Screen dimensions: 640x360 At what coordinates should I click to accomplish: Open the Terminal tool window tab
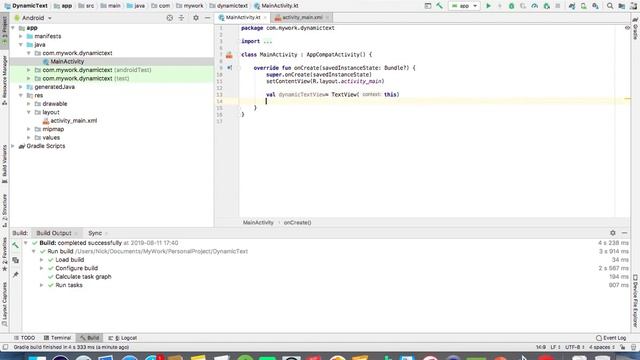point(57,338)
